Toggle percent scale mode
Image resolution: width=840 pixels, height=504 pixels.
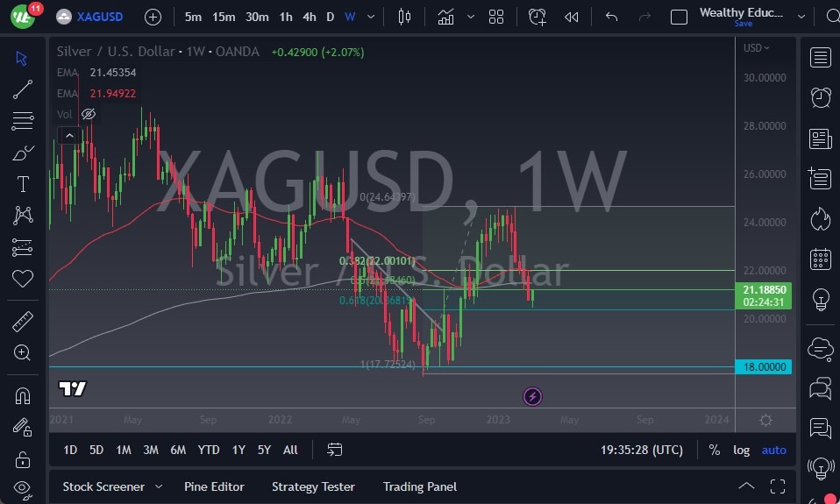[x=714, y=450]
